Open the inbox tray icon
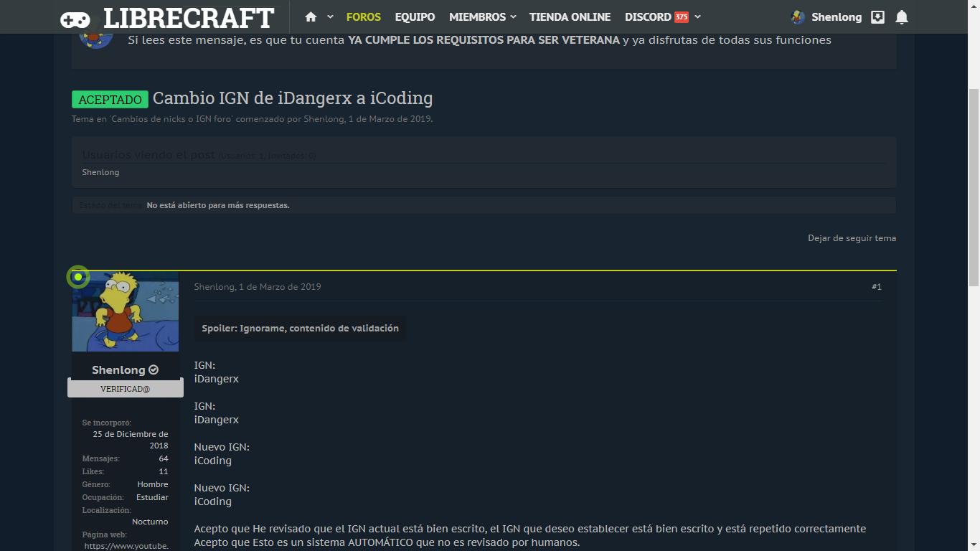 click(877, 17)
